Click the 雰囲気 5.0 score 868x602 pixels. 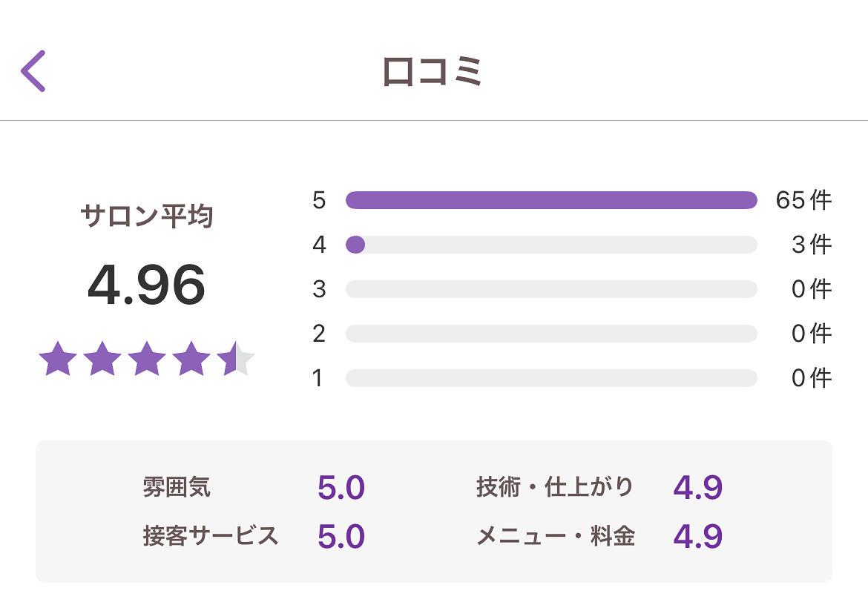(341, 488)
